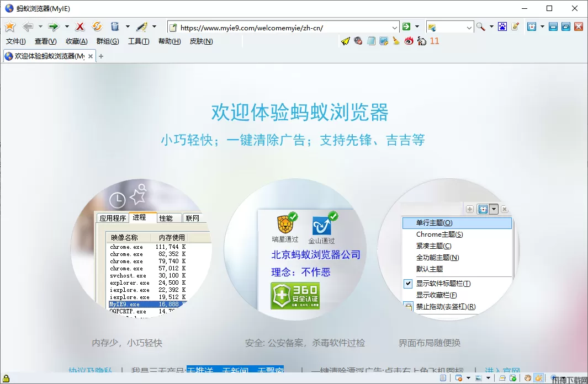Expand the pen tool dropdown arrow
Viewport: 588px width, 384px height.
click(x=154, y=26)
